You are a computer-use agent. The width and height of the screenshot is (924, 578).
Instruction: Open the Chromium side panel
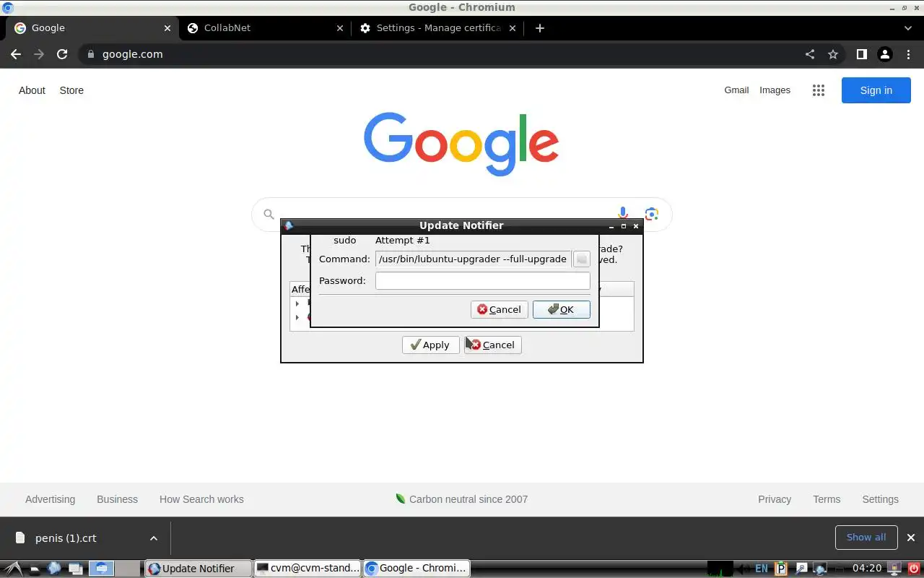(861, 54)
